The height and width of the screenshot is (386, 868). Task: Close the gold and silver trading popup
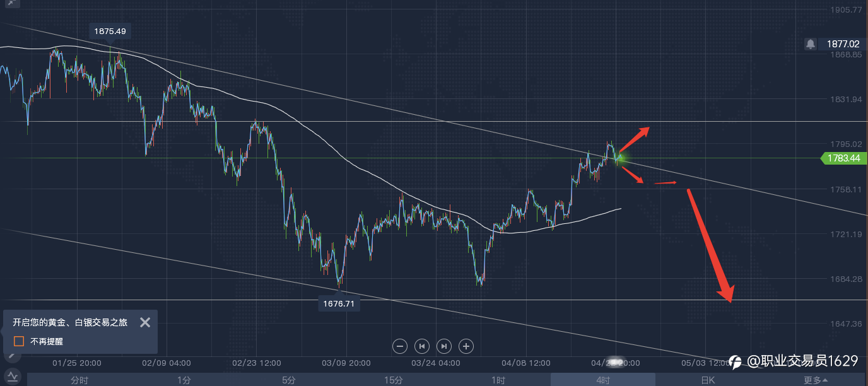pos(145,322)
